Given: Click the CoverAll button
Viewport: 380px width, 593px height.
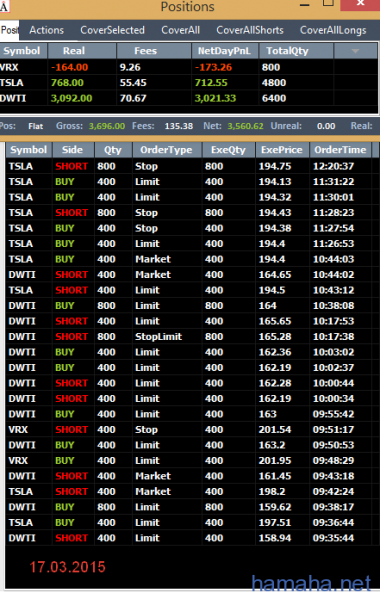Looking at the screenshot, I should click(x=180, y=30).
